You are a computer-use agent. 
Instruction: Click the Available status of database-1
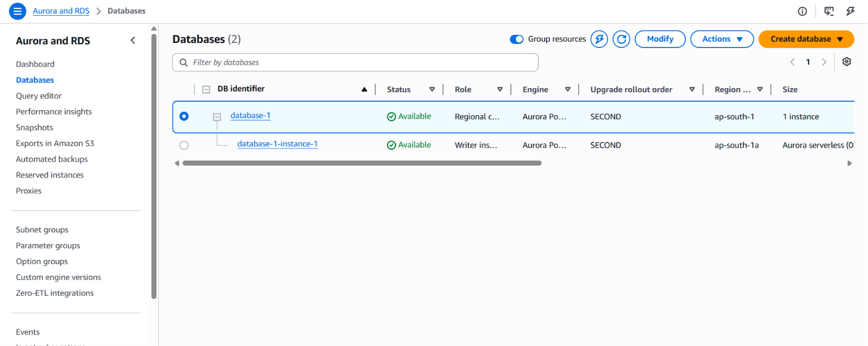[409, 116]
